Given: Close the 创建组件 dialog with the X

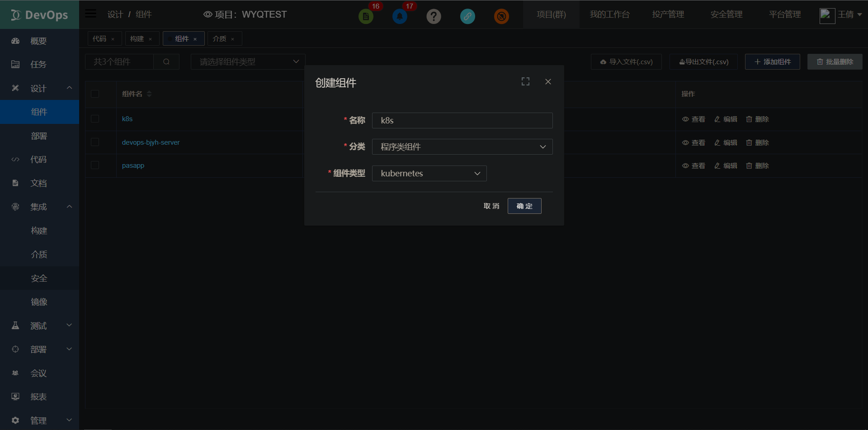Looking at the screenshot, I should tap(548, 81).
